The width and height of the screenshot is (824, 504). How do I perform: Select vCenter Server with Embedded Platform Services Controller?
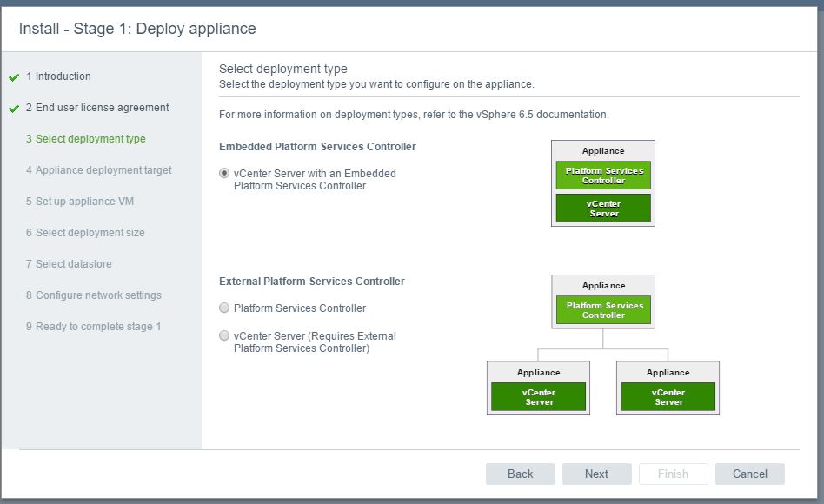224,173
